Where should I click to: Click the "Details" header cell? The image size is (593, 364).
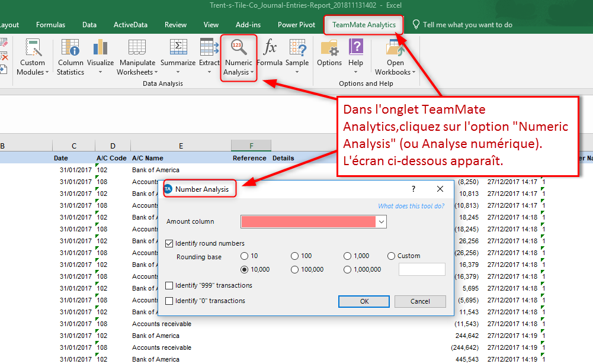pyautogui.click(x=283, y=158)
